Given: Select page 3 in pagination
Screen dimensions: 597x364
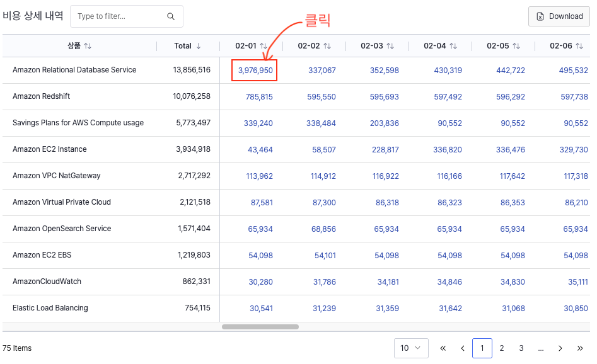Looking at the screenshot, I should tap(521, 348).
